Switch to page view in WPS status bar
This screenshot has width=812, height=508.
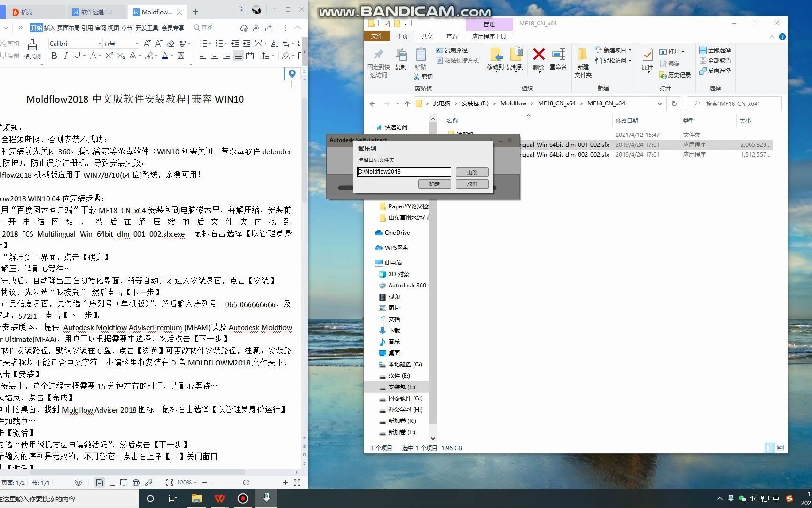click(99, 483)
